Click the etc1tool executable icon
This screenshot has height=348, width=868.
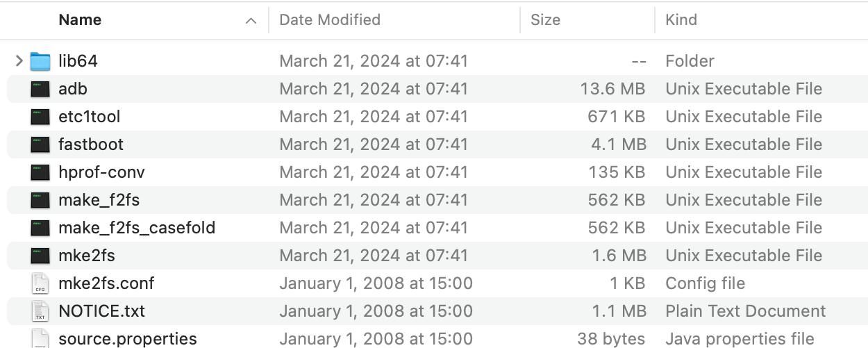[40, 117]
